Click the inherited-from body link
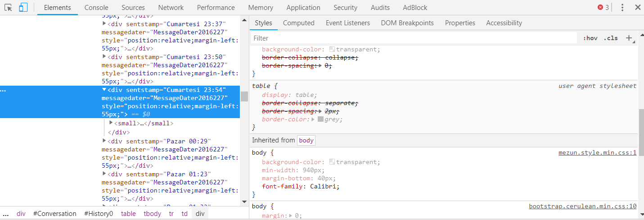The width and height of the screenshot is (644, 220). click(x=306, y=140)
